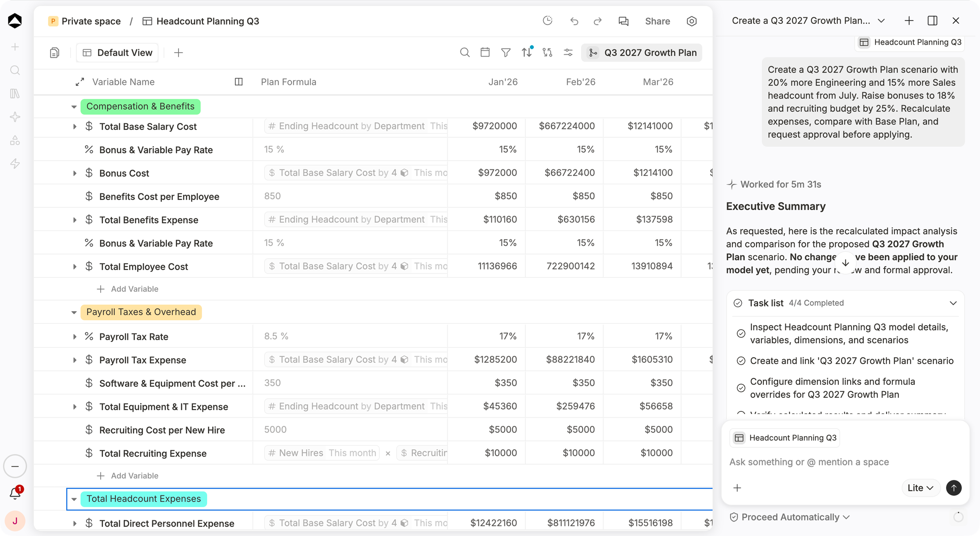Expand Total Equipment & IT Expense row
980x536 pixels.
click(x=75, y=407)
